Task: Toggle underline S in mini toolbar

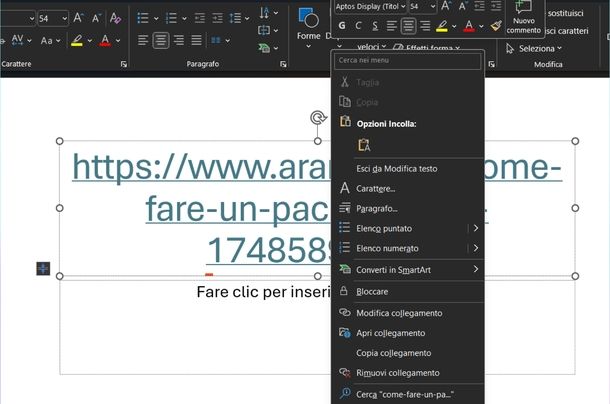Action: click(x=375, y=26)
